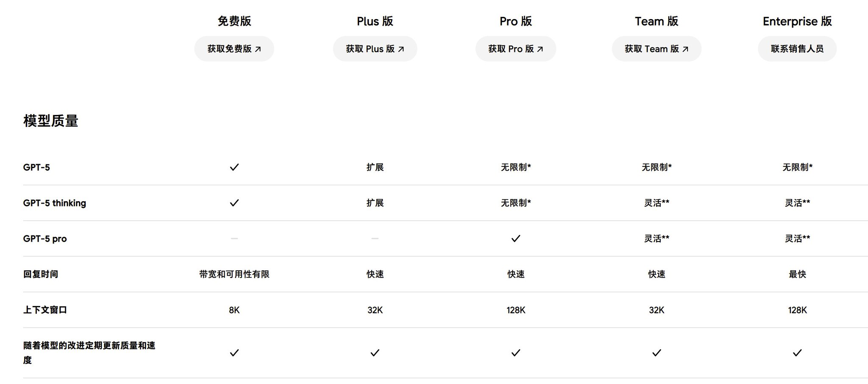Click the checkmark under 免费版 for GPT-5
The width and height of the screenshot is (868, 384).
coord(234,167)
